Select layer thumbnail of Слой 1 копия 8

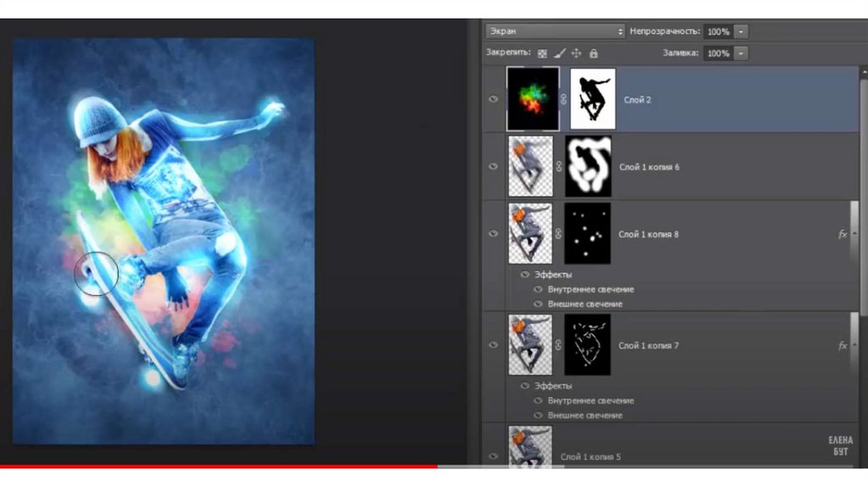coord(531,233)
